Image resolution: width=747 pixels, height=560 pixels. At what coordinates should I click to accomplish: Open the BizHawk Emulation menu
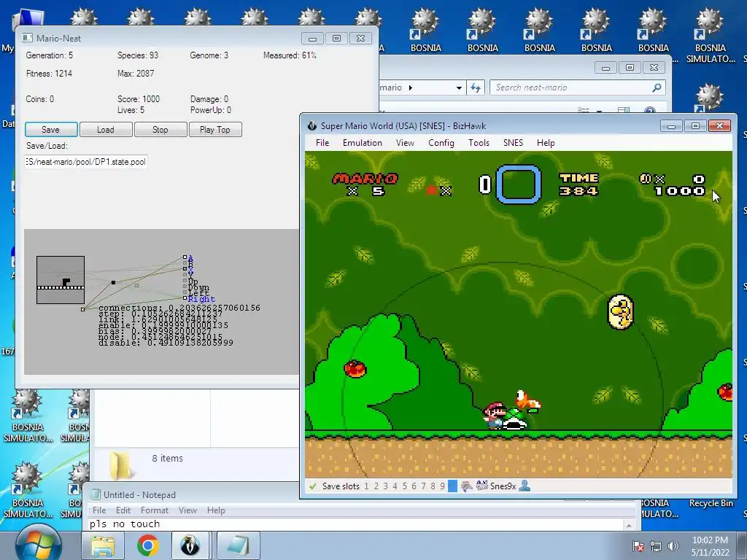pyautogui.click(x=363, y=143)
